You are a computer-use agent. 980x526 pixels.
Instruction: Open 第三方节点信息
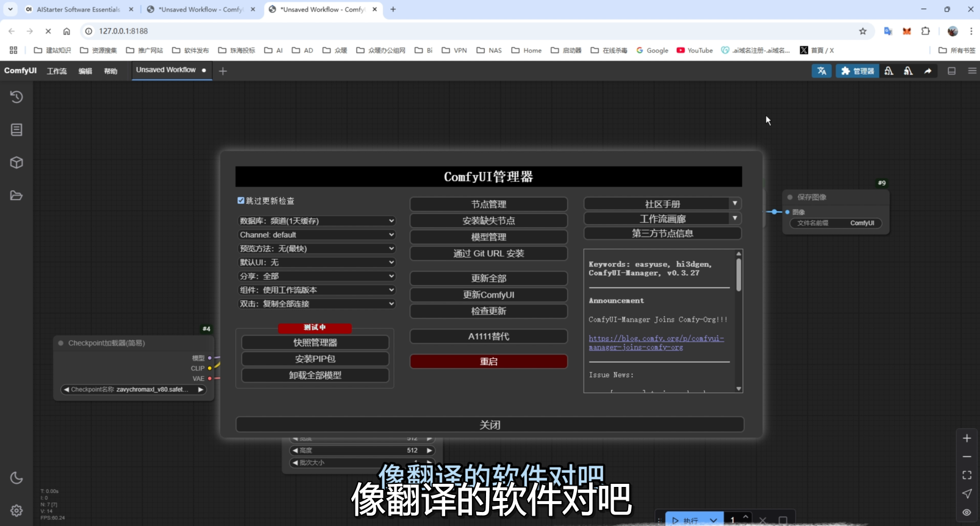pos(662,233)
